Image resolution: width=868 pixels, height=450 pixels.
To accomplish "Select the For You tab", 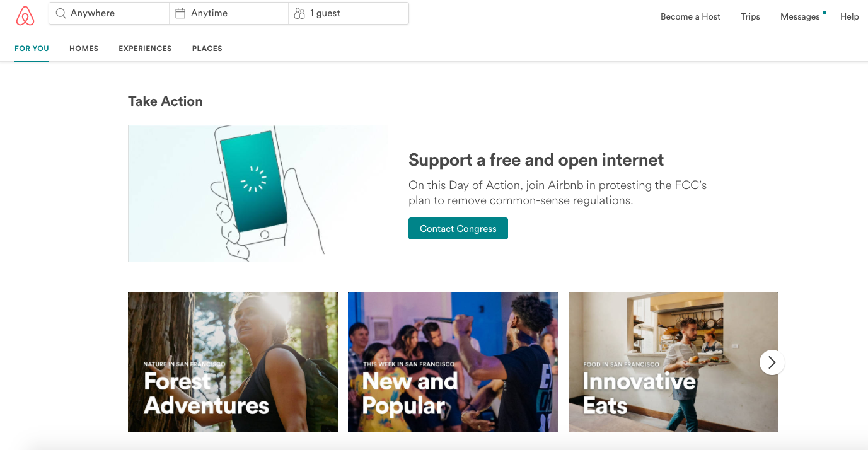I will [x=32, y=49].
